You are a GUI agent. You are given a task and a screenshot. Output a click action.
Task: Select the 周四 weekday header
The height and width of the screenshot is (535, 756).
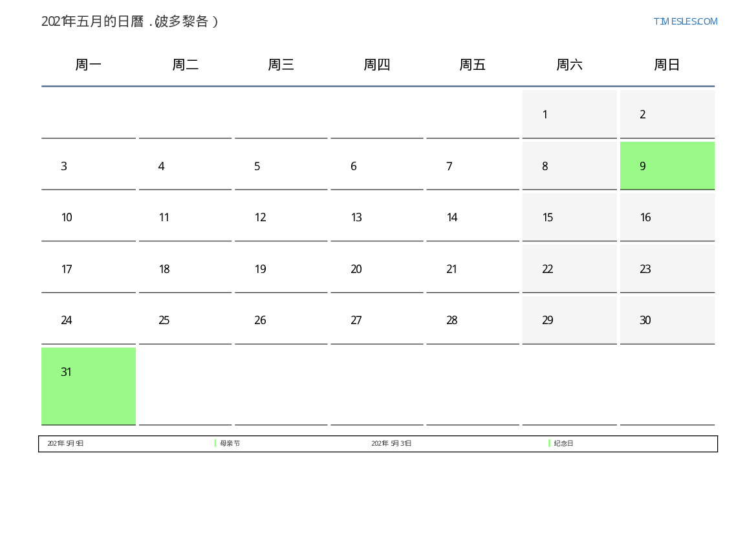pos(377,65)
